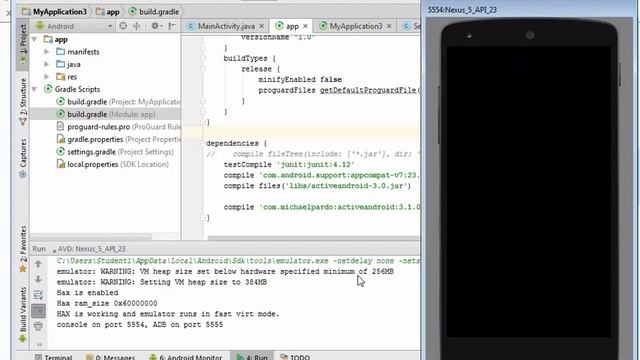Open the 4: Run tool window tab
The width and height of the screenshot is (640, 360).
coord(252,357)
